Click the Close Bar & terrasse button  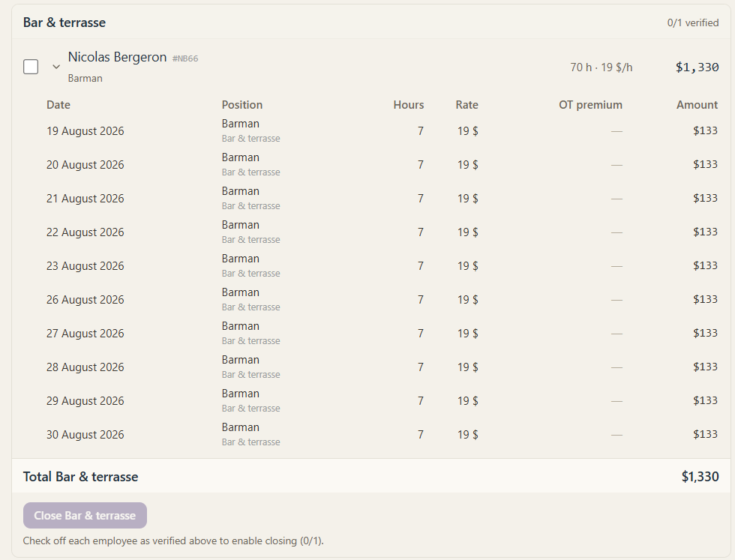click(85, 516)
